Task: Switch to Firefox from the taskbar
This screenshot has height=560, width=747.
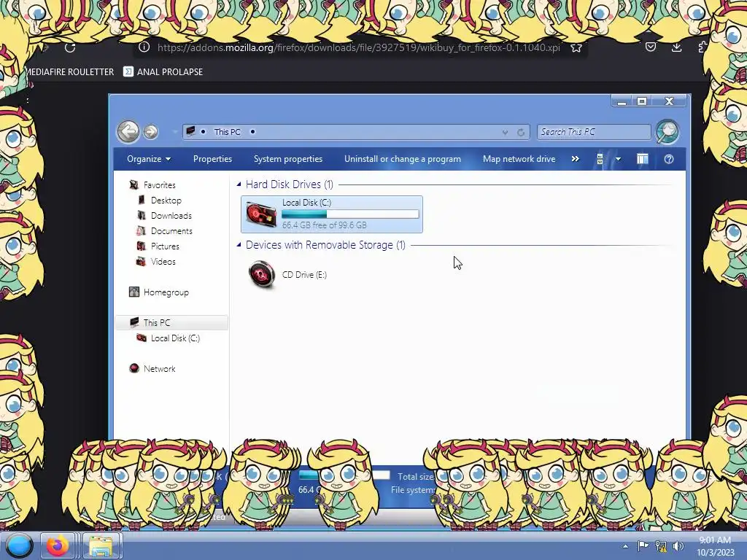Action: (x=57, y=545)
